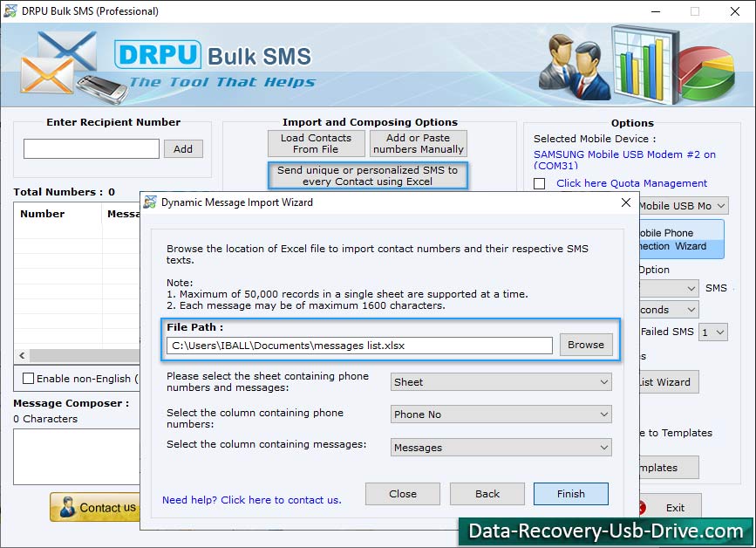756x548 pixels.
Task: Click Load Contacts From File button
Action: click(x=316, y=144)
